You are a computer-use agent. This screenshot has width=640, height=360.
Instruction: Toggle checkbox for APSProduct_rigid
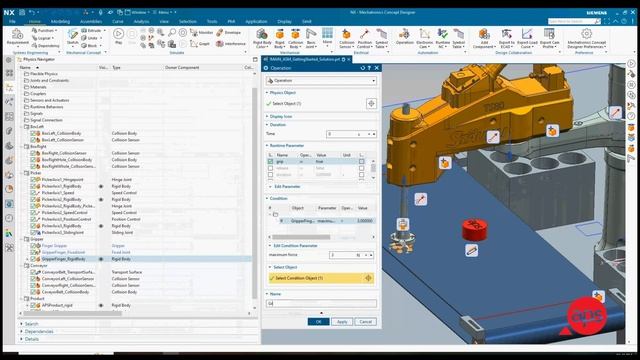[33, 305]
